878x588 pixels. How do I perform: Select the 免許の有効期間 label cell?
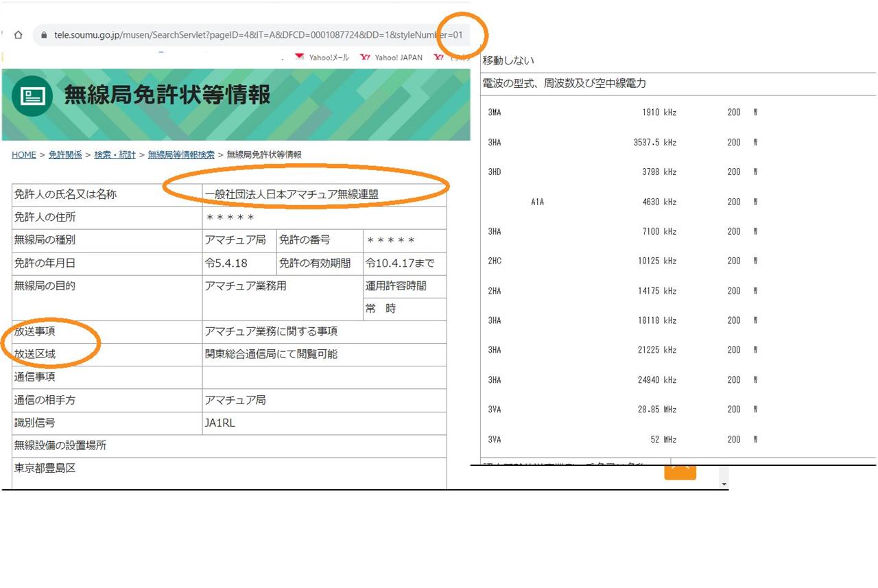320,263
